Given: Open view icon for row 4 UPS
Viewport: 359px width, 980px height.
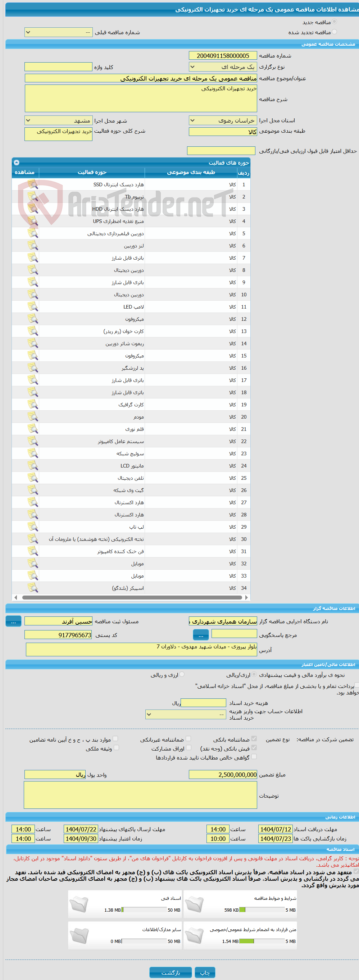Looking at the screenshot, I should 33,221.
